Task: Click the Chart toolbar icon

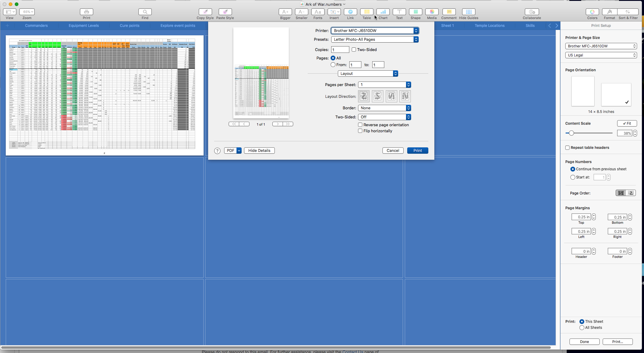Action: click(x=383, y=12)
